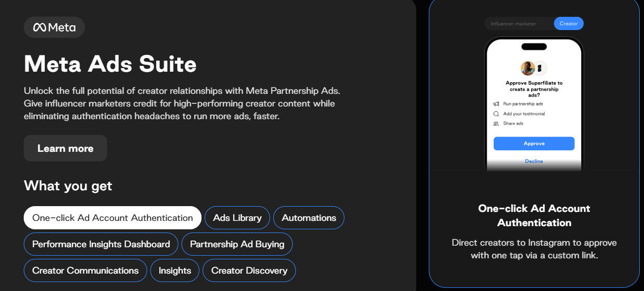644x291 pixels.
Task: Click the Superfiliate logo circle in phone
Action: pos(540,68)
